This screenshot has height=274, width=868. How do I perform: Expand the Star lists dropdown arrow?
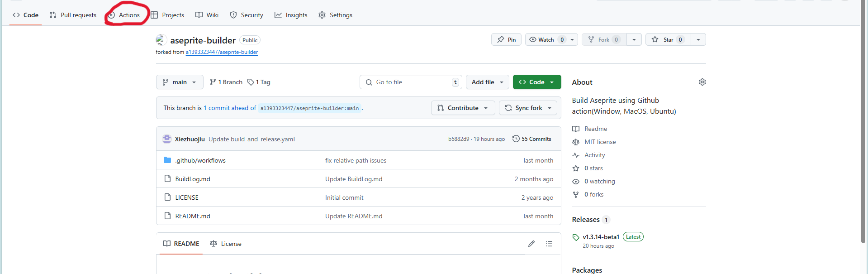(698, 39)
